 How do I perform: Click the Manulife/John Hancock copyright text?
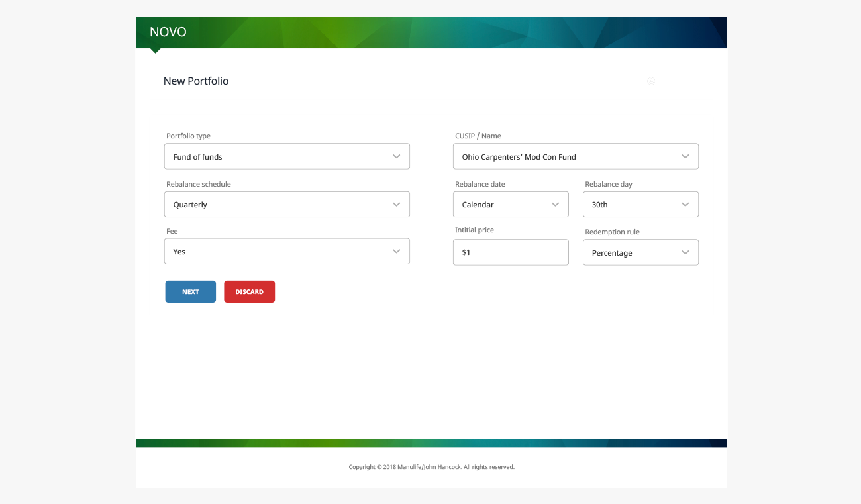431,467
